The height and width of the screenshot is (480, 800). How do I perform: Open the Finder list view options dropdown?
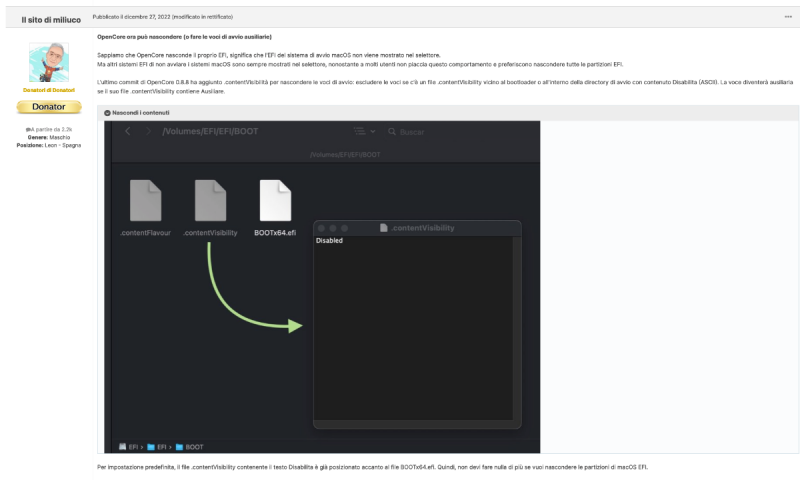365,131
